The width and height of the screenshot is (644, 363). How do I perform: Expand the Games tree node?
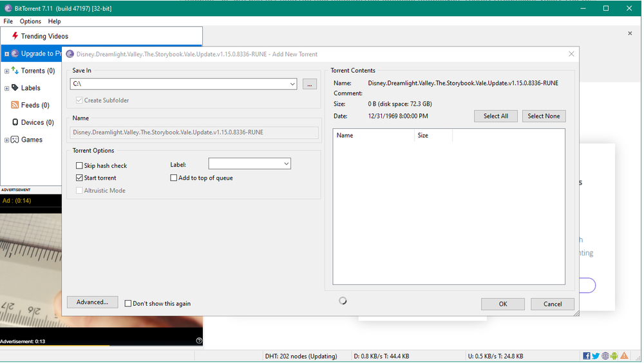pyautogui.click(x=6, y=140)
